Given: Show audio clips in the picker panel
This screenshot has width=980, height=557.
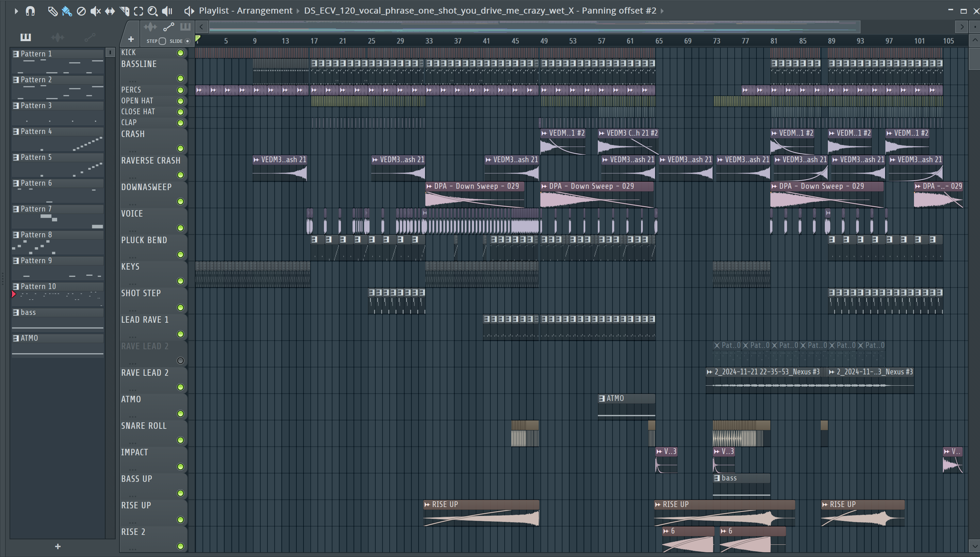Looking at the screenshot, I should [58, 37].
